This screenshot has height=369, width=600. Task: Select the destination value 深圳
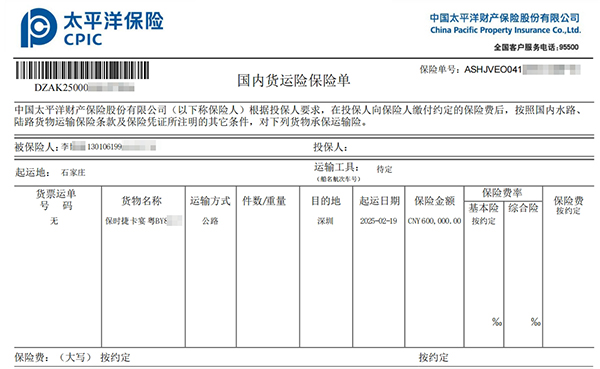[325, 221]
